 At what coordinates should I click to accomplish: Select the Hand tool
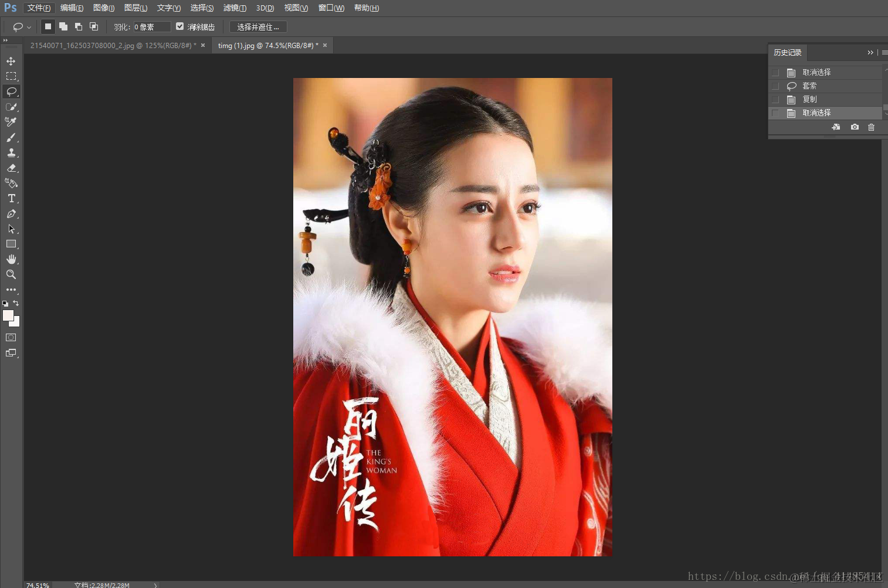(11, 259)
